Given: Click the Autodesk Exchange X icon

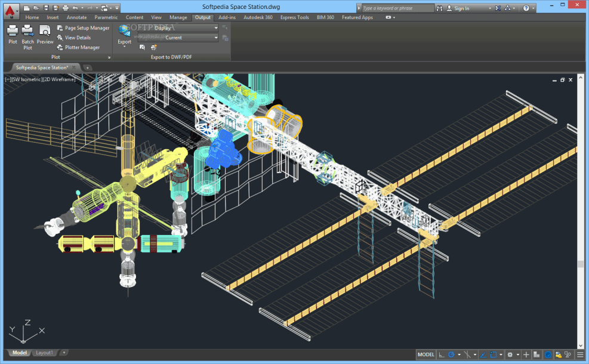Looking at the screenshot, I should [498, 8].
